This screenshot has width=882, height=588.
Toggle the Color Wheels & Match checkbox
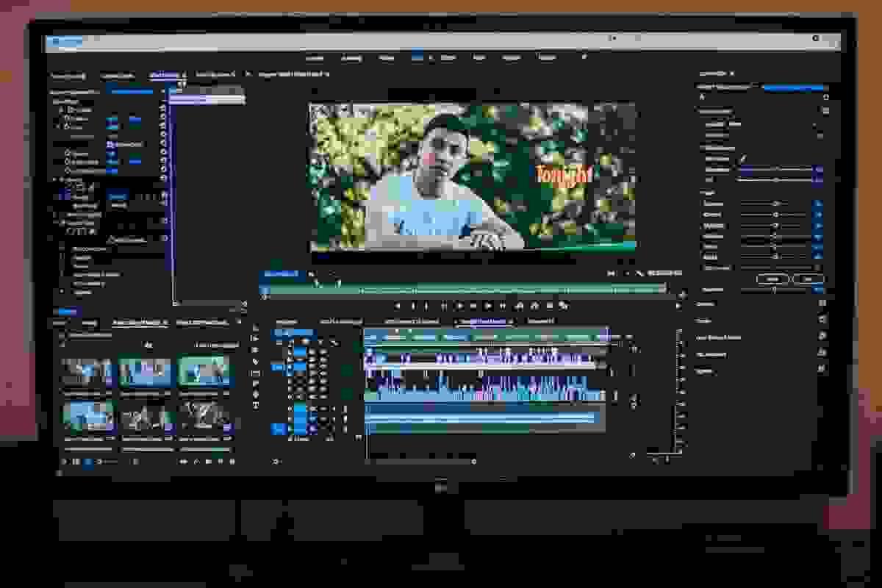pyautogui.click(x=822, y=337)
